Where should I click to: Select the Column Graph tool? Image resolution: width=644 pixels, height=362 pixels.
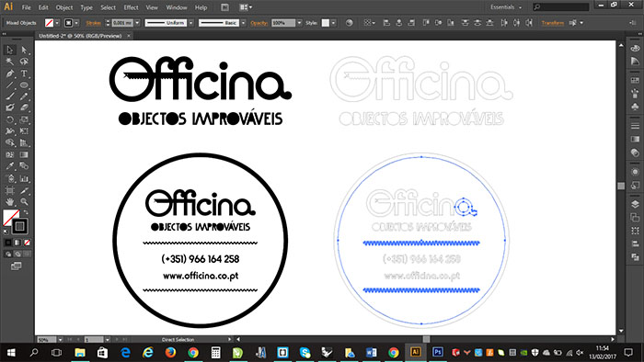click(x=24, y=178)
